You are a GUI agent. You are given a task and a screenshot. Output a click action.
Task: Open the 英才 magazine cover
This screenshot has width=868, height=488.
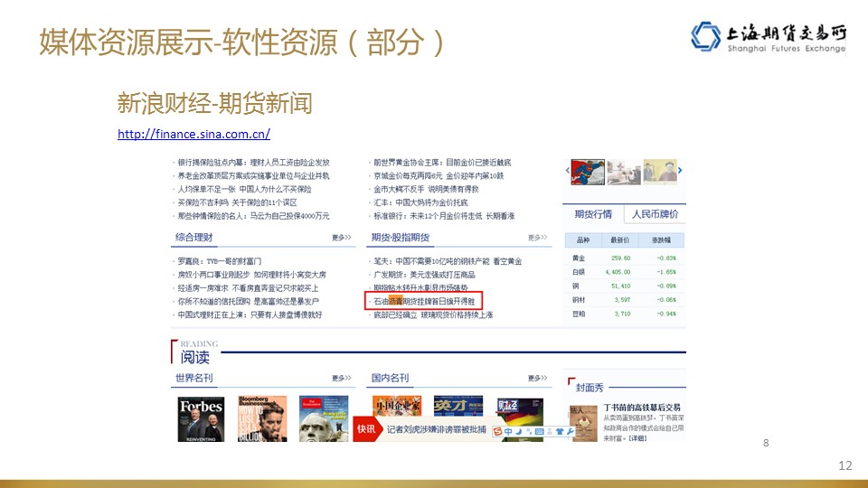[458, 406]
